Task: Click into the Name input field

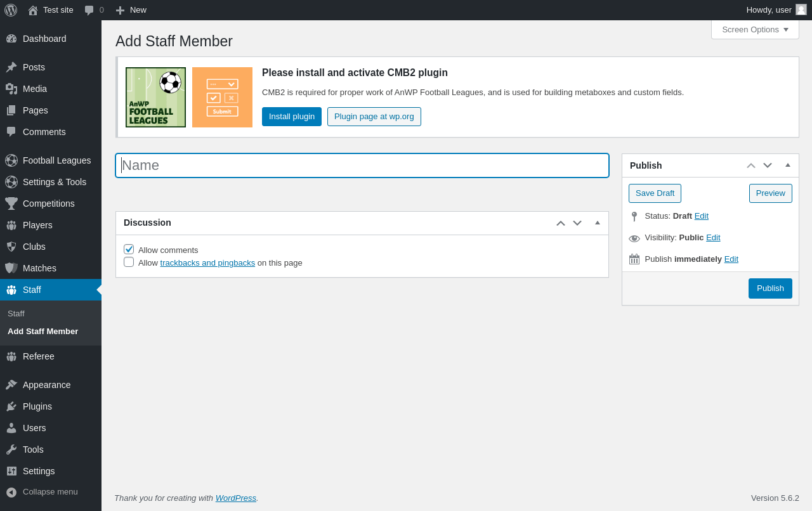Action: tap(362, 165)
